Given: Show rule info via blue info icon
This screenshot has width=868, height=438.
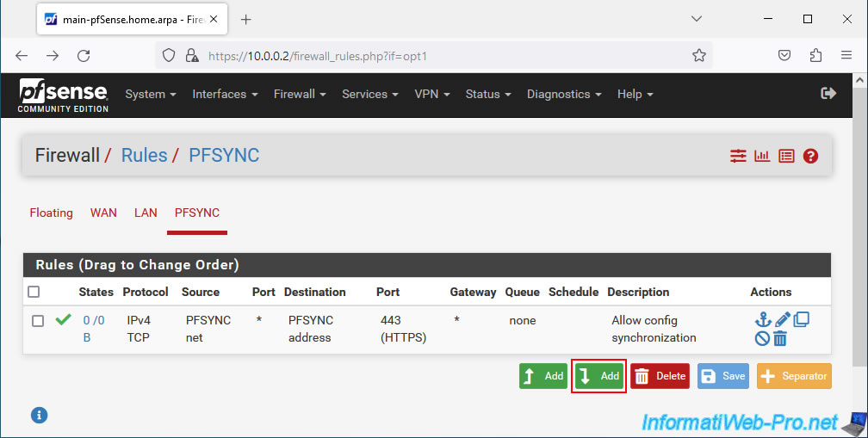Looking at the screenshot, I should pyautogui.click(x=39, y=416).
